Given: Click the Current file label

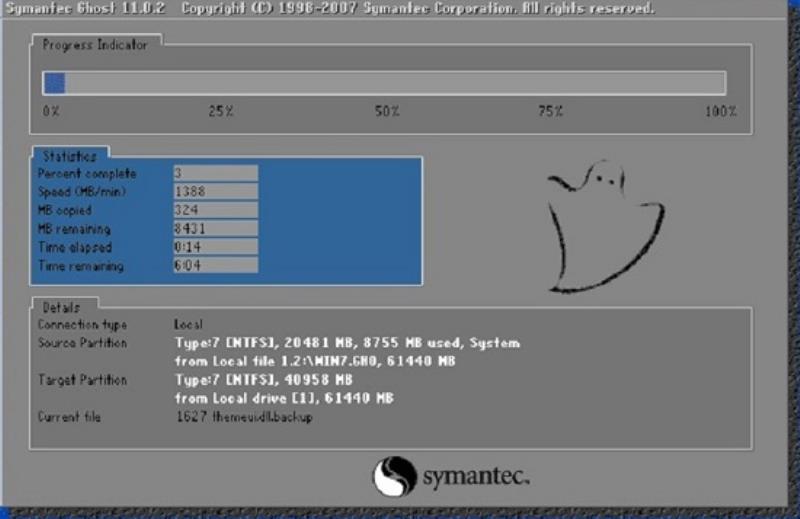Looking at the screenshot, I should point(69,417).
